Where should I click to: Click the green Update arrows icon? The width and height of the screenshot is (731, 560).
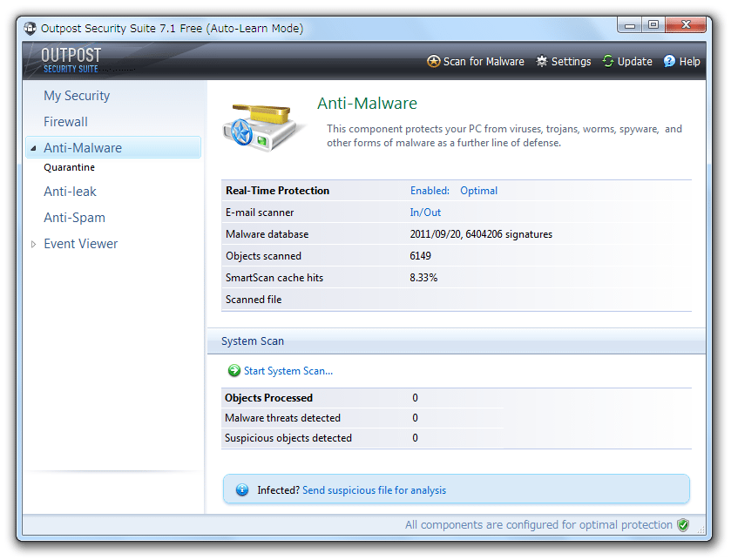coord(608,61)
